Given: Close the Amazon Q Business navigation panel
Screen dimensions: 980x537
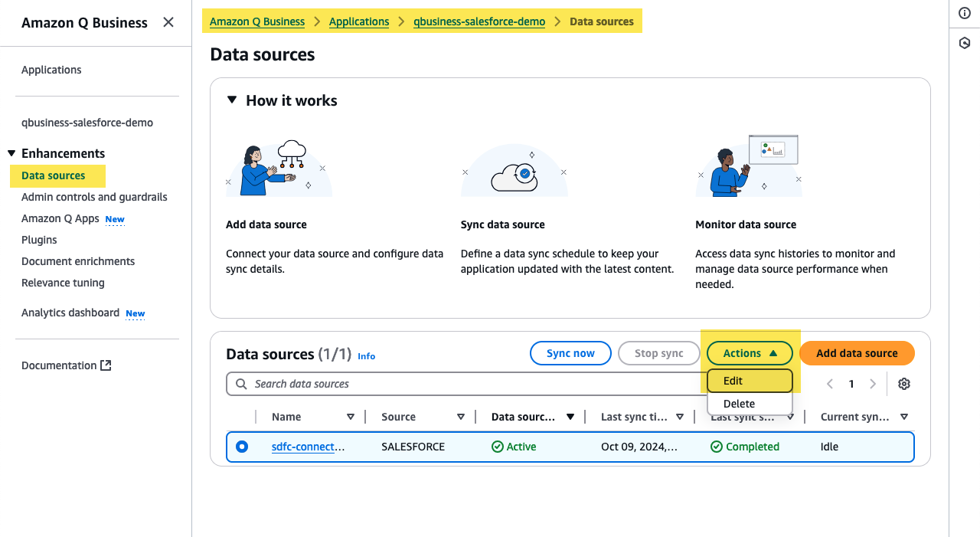Looking at the screenshot, I should 168,22.
